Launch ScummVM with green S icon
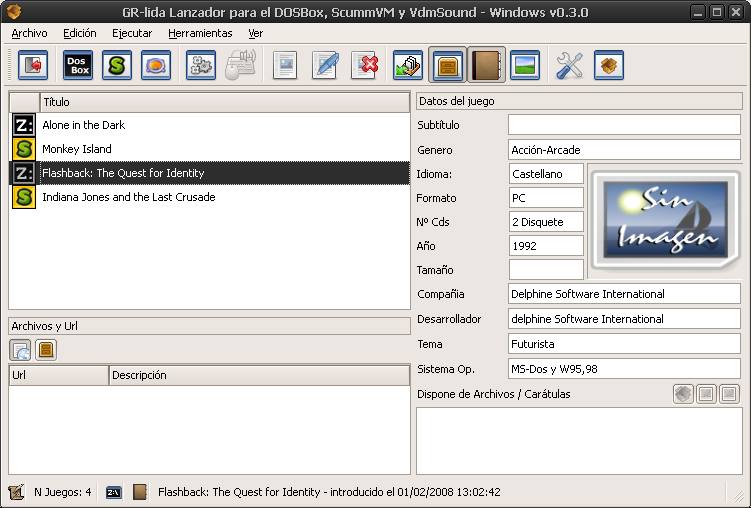751x508 pixels. point(117,66)
